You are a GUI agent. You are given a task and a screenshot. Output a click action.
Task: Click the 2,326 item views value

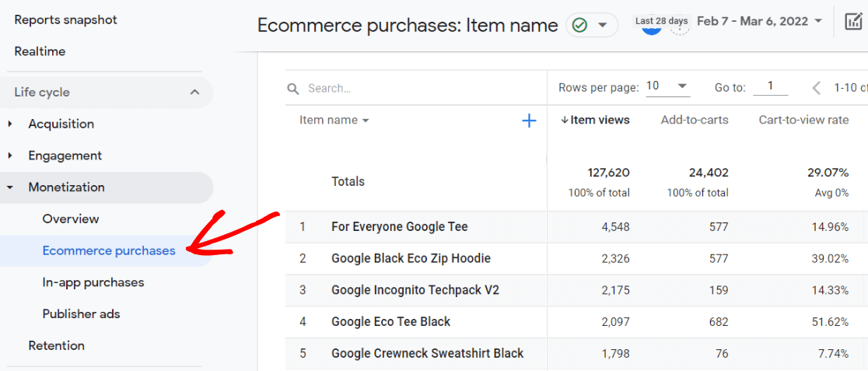[616, 258]
